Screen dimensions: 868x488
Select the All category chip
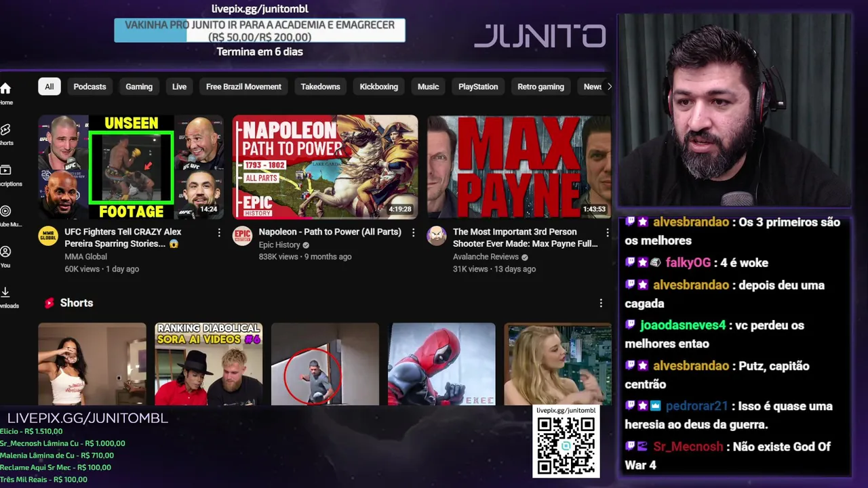pos(50,87)
